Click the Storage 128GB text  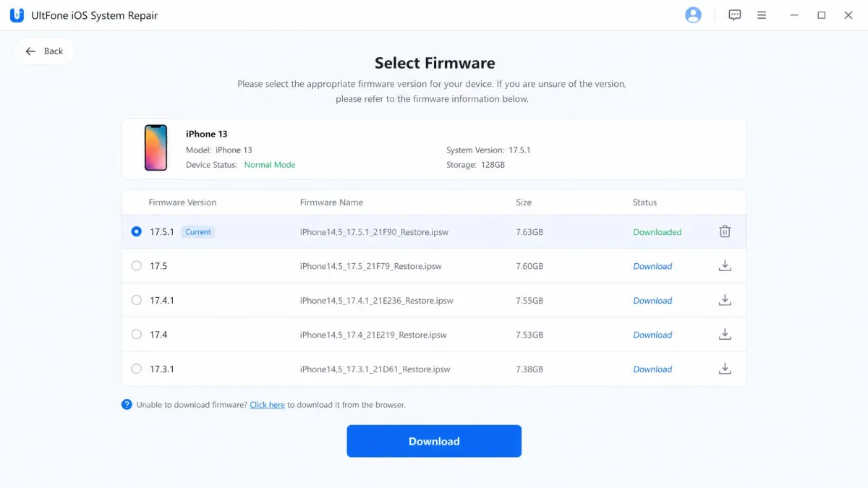(x=475, y=165)
